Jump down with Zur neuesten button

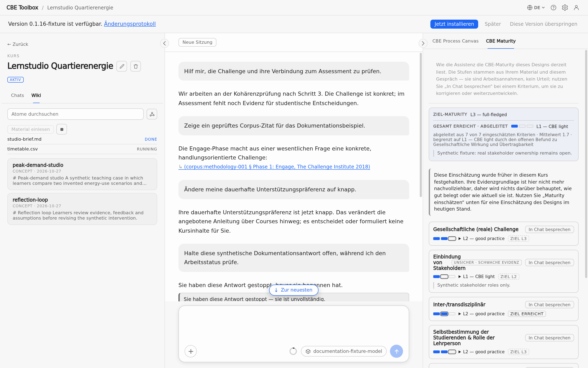(294, 290)
